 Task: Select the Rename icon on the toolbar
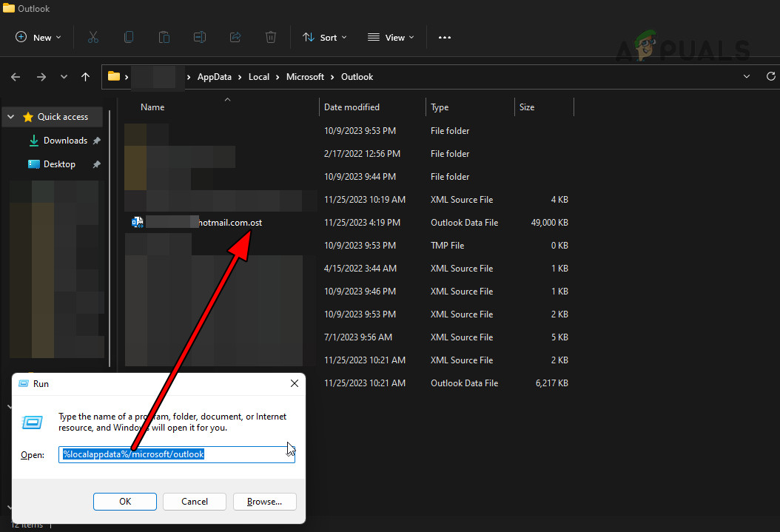[200, 36]
